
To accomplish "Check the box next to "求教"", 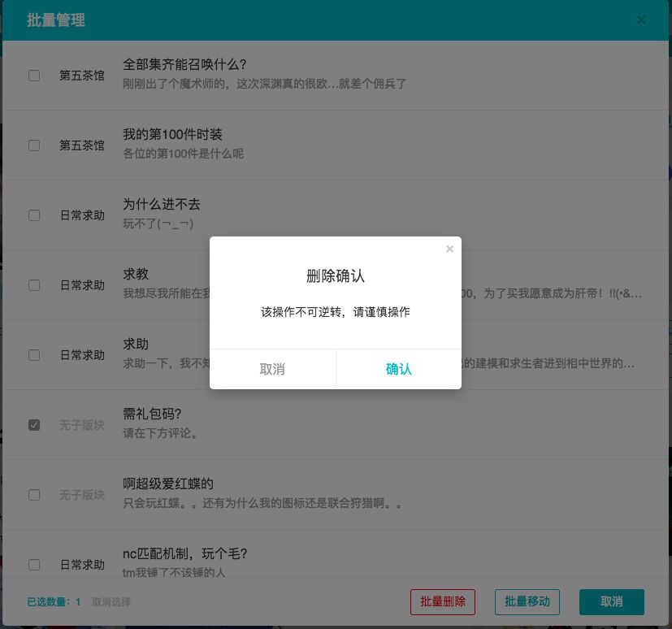I will click(34, 284).
